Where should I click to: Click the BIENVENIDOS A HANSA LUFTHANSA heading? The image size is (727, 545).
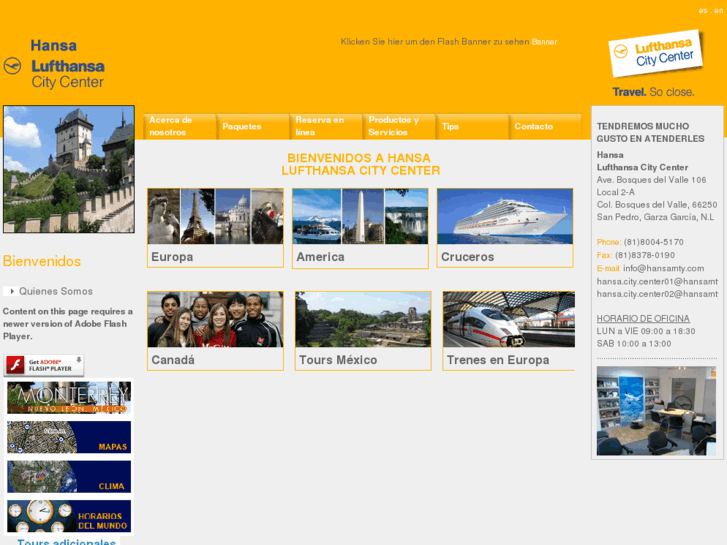click(x=361, y=164)
